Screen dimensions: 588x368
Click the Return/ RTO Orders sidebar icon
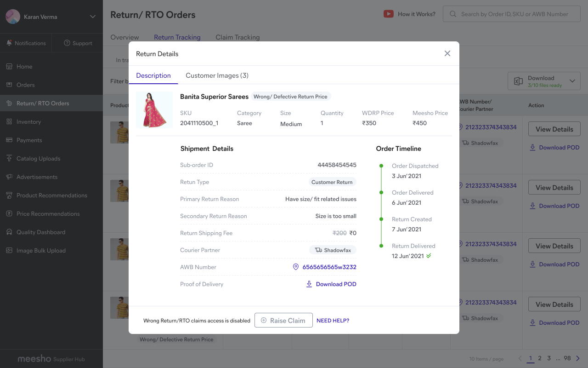coord(9,103)
